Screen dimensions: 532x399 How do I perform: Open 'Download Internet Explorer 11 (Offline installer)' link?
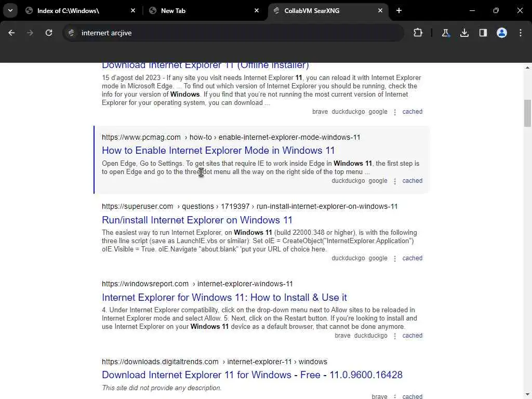click(206, 65)
